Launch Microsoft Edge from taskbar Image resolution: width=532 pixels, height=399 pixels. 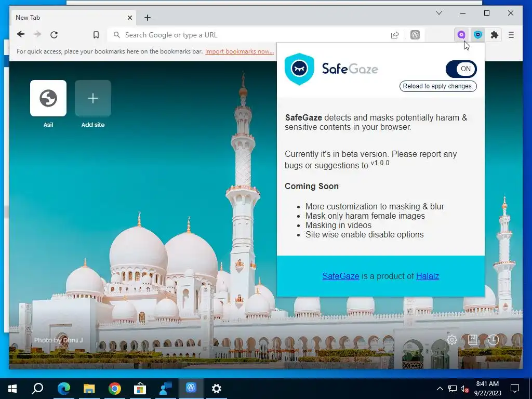click(63, 389)
